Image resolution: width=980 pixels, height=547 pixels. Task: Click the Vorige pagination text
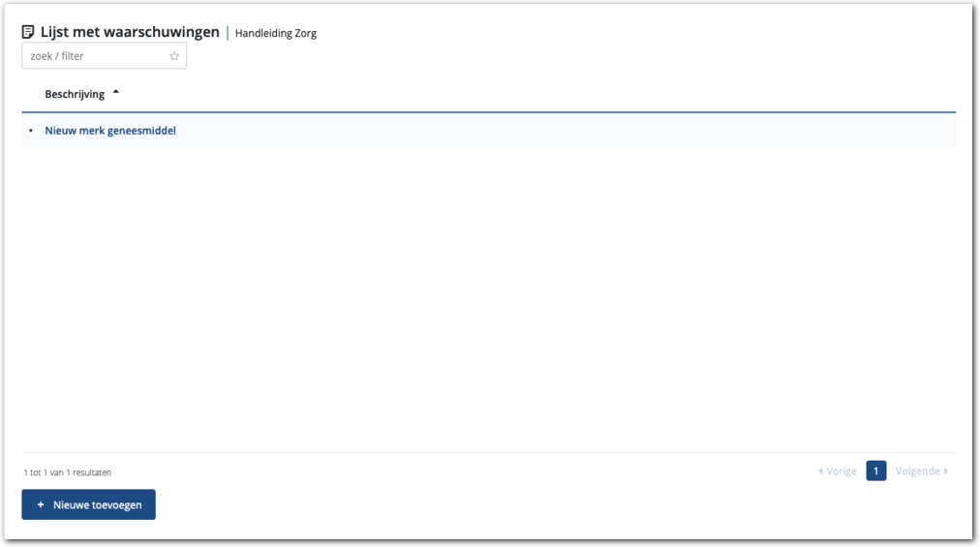(842, 471)
